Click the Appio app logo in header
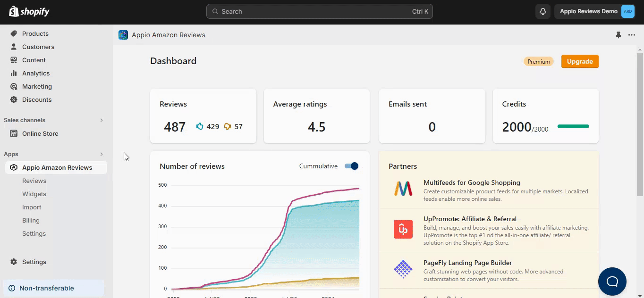Viewport: 644px width, 298px height. click(x=123, y=35)
